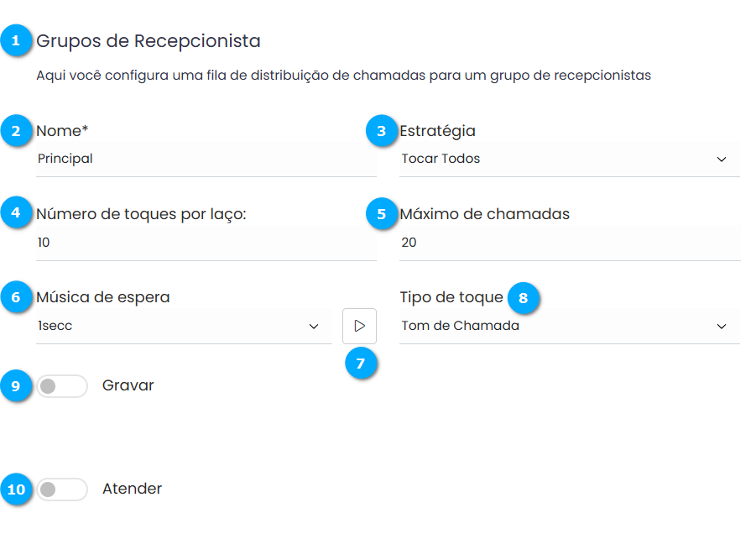
Task: Click the number 2 callout badge
Action: 16,131
